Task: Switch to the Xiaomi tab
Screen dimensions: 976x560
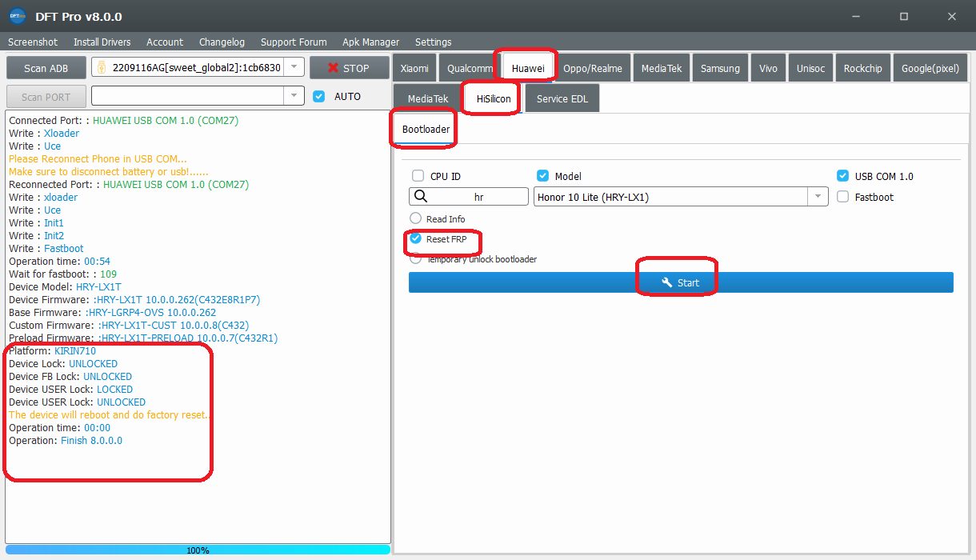Action: click(414, 68)
